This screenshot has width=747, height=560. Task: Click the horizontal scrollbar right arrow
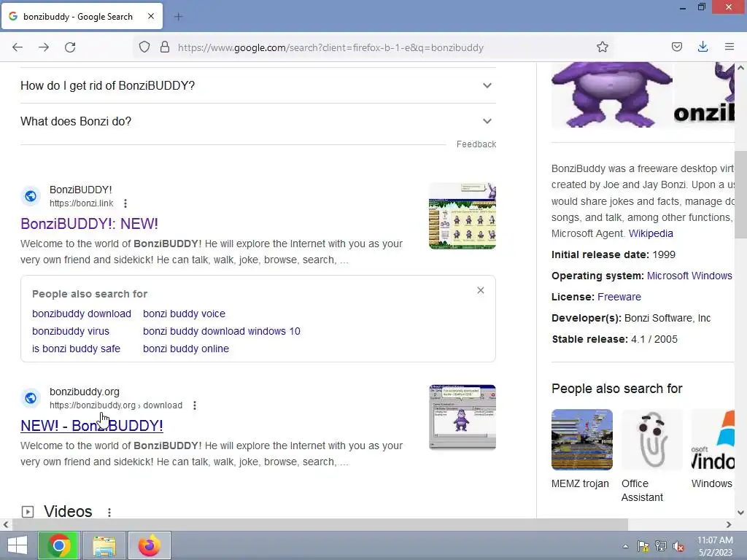pyautogui.click(x=729, y=525)
